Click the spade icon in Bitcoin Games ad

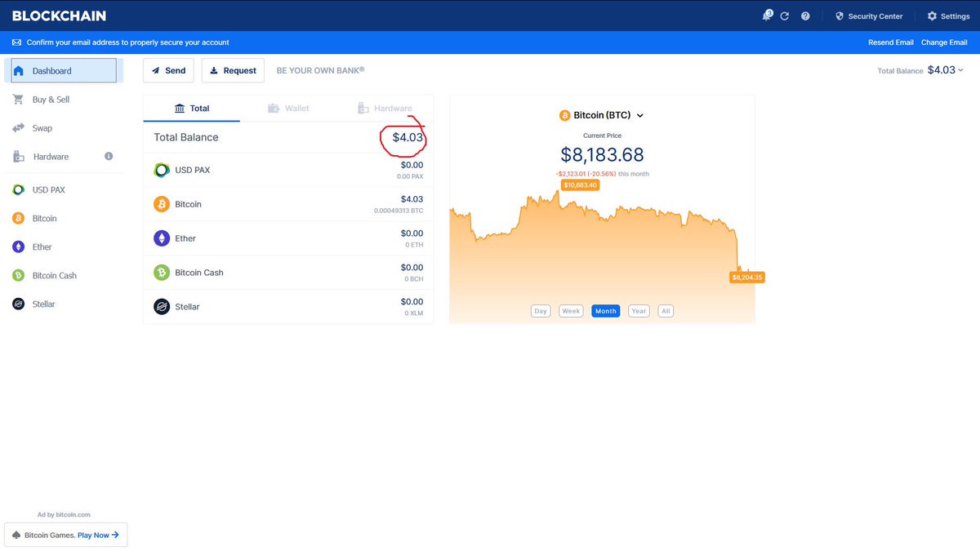(x=16, y=535)
